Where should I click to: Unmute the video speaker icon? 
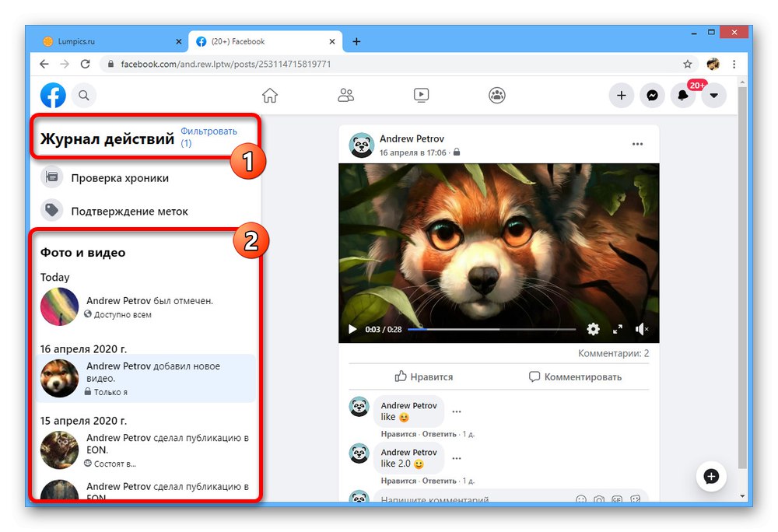[642, 329]
